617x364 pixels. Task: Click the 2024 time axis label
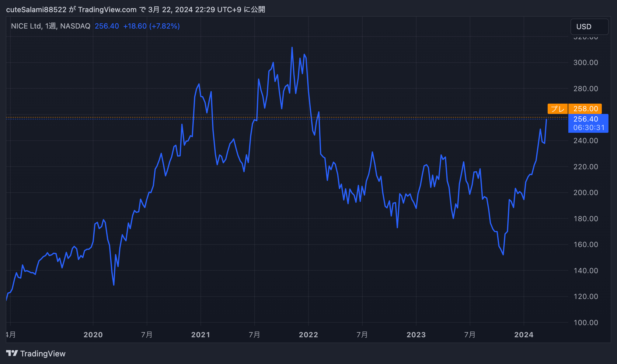pyautogui.click(x=524, y=335)
